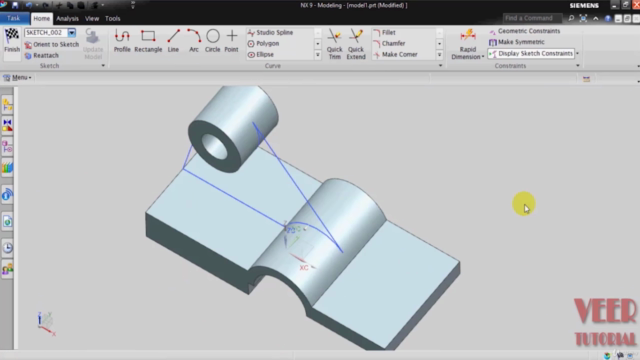Screen dimensions: 640x360
Task: Open the Help icon
Action: 608,18
